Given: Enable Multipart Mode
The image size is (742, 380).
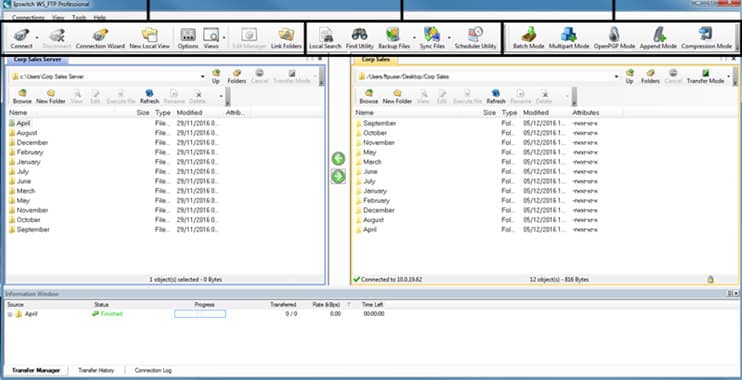Looking at the screenshot, I should [x=569, y=38].
